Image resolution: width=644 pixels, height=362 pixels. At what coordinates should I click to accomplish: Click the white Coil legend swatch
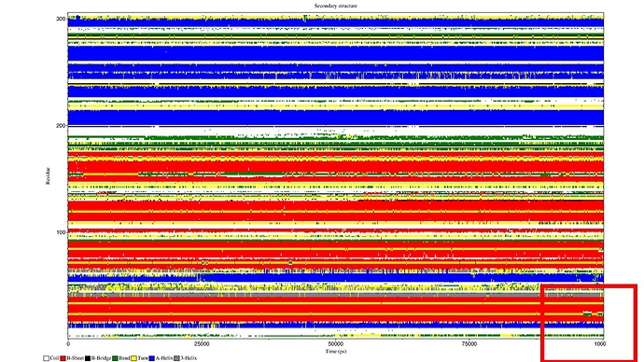(x=46, y=358)
